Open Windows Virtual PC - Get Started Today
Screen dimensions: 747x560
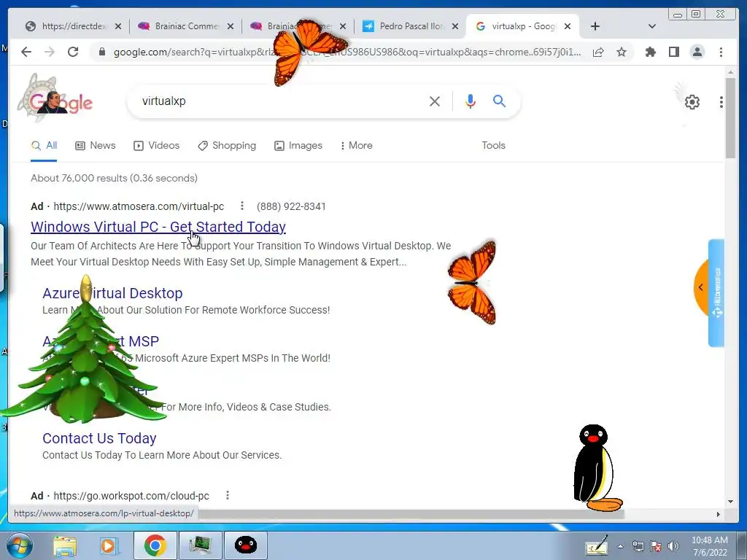point(158,227)
